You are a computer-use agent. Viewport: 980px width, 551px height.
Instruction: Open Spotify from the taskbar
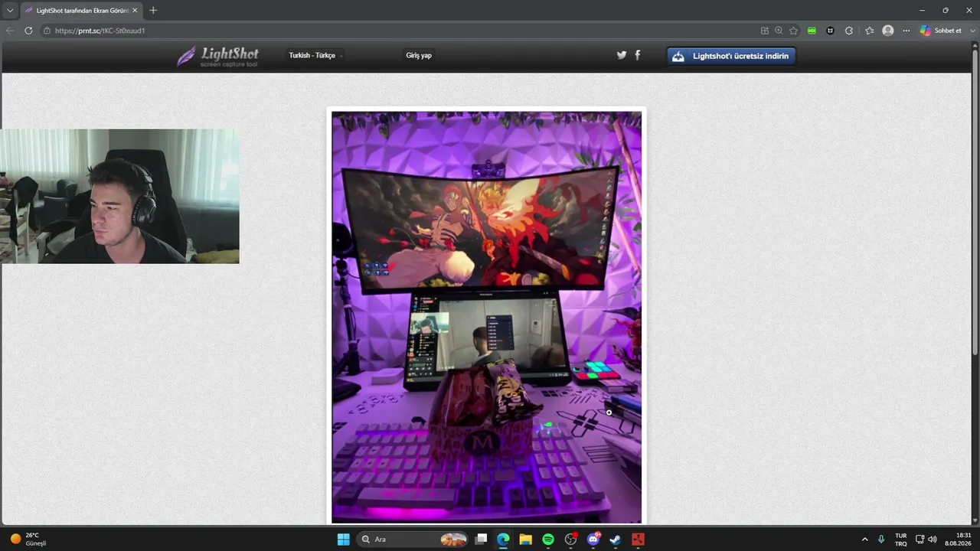point(548,540)
